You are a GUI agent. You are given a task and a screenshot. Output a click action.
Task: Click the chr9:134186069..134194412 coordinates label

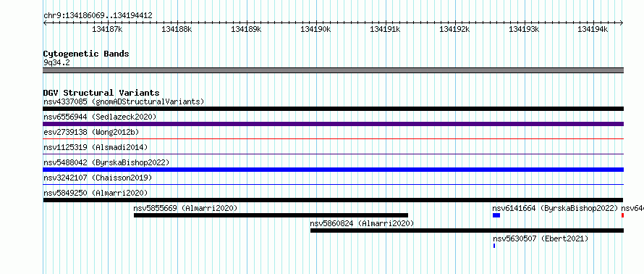click(x=98, y=16)
